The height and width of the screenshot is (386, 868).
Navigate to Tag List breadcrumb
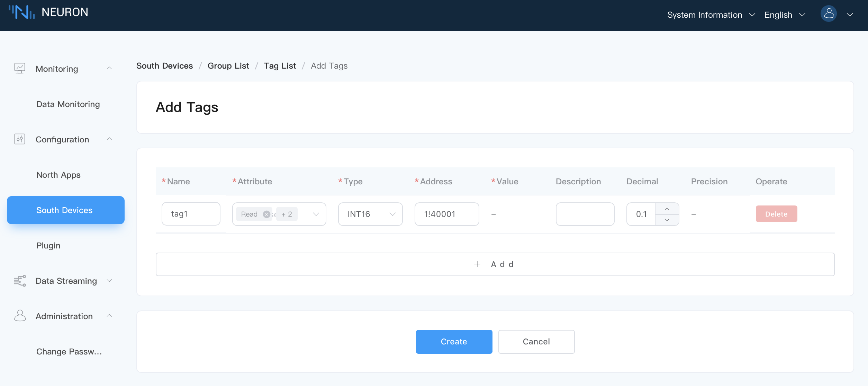click(x=280, y=66)
